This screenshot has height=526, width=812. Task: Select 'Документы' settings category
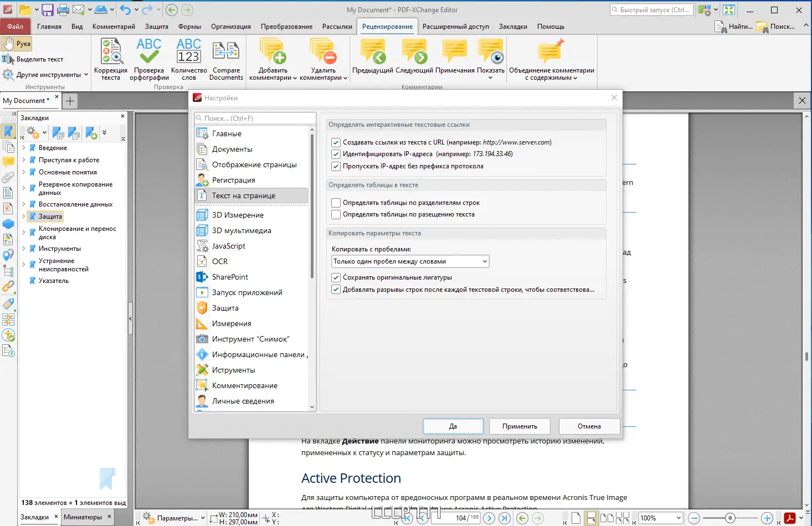pos(251,149)
